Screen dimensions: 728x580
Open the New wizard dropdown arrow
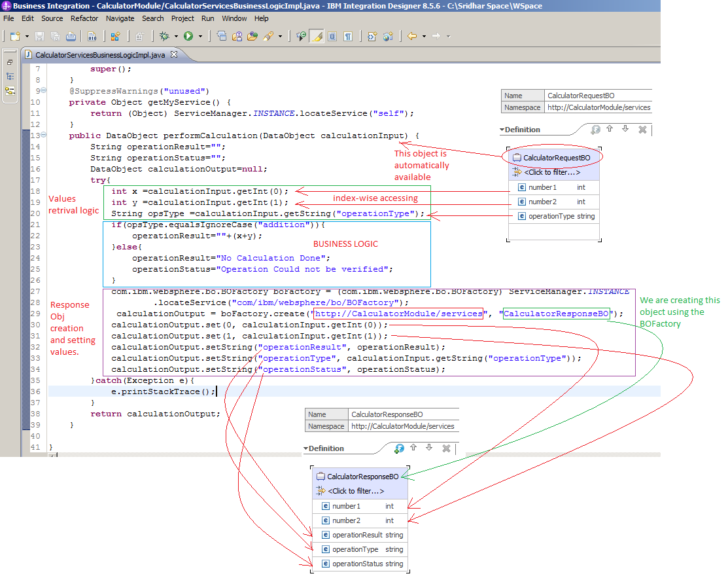pyautogui.click(x=27, y=36)
